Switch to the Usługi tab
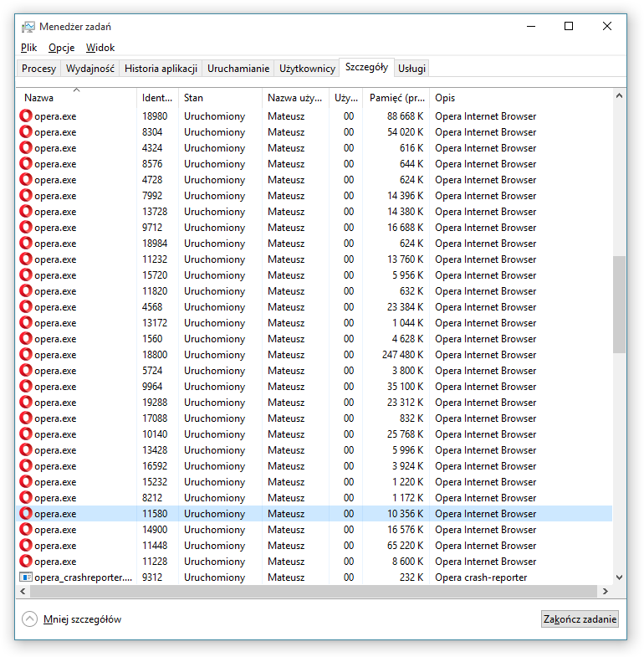Screen dimensions: 644x657 coord(411,69)
